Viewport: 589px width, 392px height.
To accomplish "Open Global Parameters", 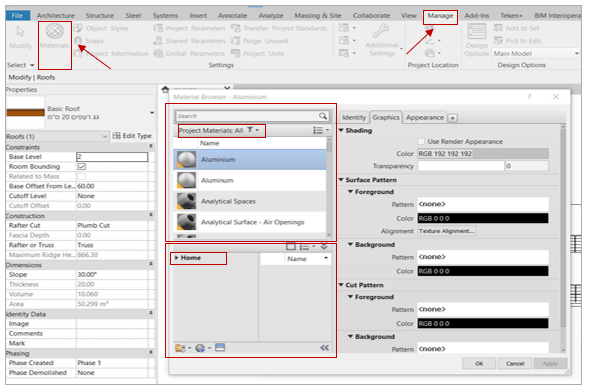I will [190, 53].
